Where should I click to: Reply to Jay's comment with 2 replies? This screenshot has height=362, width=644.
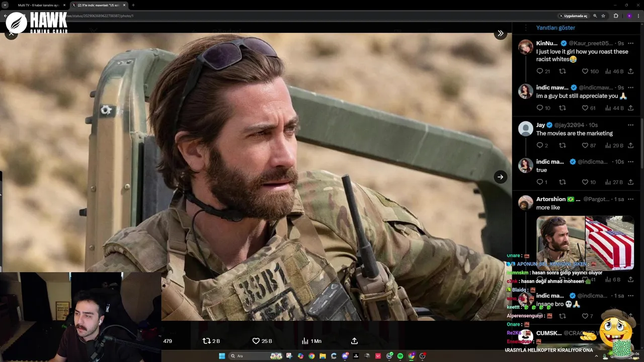coord(542,145)
